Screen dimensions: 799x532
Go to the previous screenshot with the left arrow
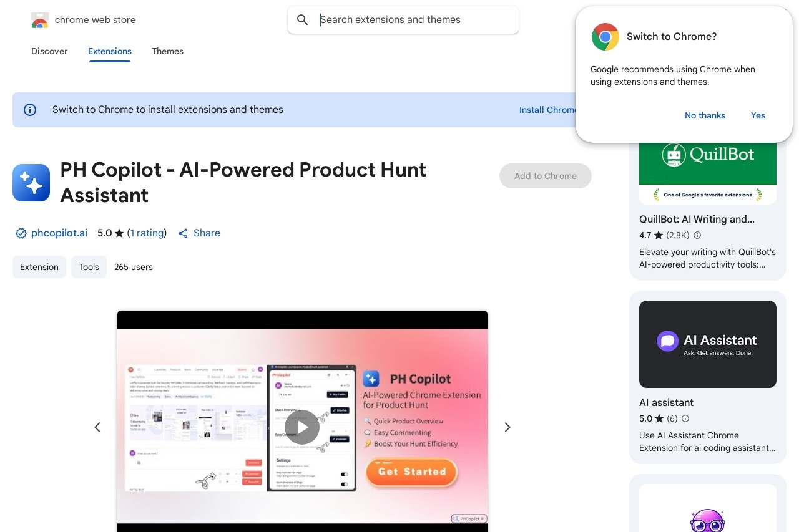[x=97, y=427]
